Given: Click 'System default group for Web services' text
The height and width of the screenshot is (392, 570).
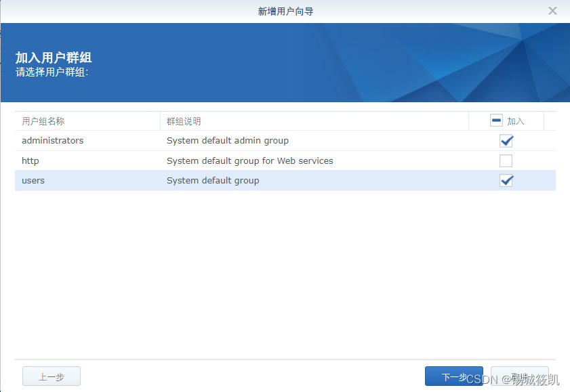Looking at the screenshot, I should tap(249, 160).
